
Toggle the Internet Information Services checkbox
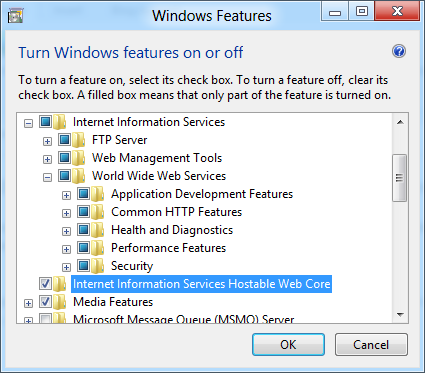click(45, 122)
